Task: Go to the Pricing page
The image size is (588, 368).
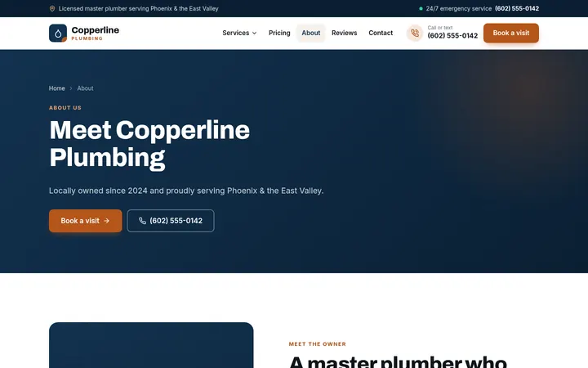Action: point(279,33)
